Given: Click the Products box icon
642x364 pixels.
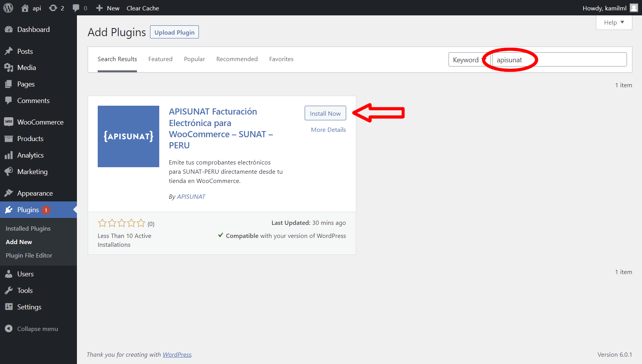Looking at the screenshot, I should click(x=8, y=139).
